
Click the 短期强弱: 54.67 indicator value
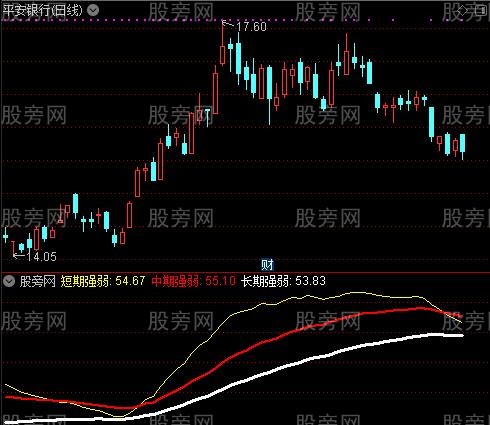click(103, 281)
